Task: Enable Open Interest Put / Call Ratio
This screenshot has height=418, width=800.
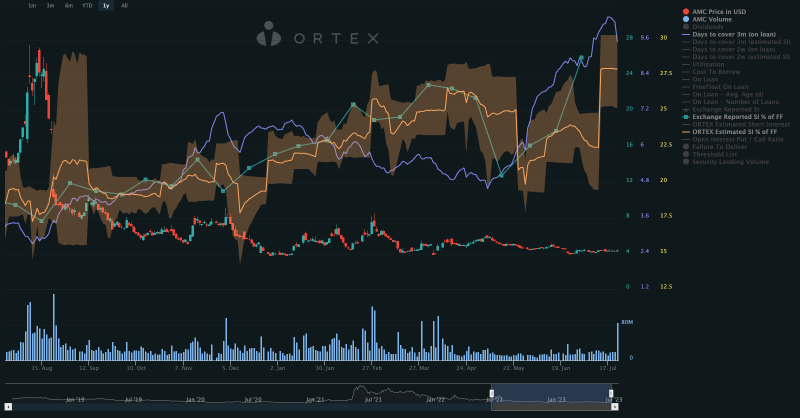Action: pyautogui.click(x=733, y=139)
